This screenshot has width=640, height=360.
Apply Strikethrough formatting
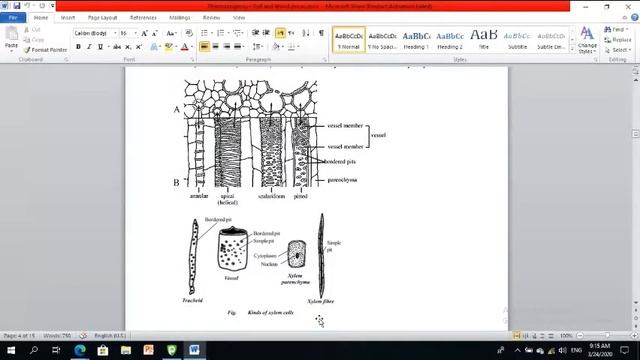(x=117, y=47)
